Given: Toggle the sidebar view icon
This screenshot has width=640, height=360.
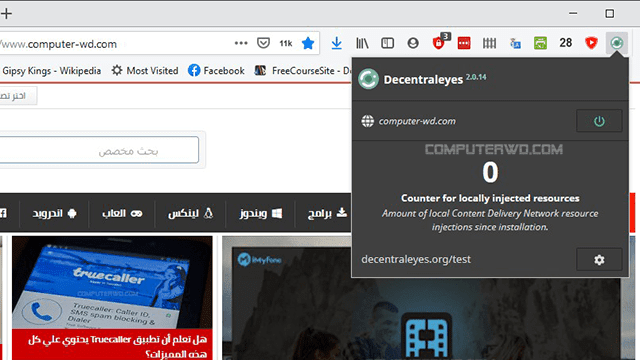Looking at the screenshot, I should tap(387, 43).
